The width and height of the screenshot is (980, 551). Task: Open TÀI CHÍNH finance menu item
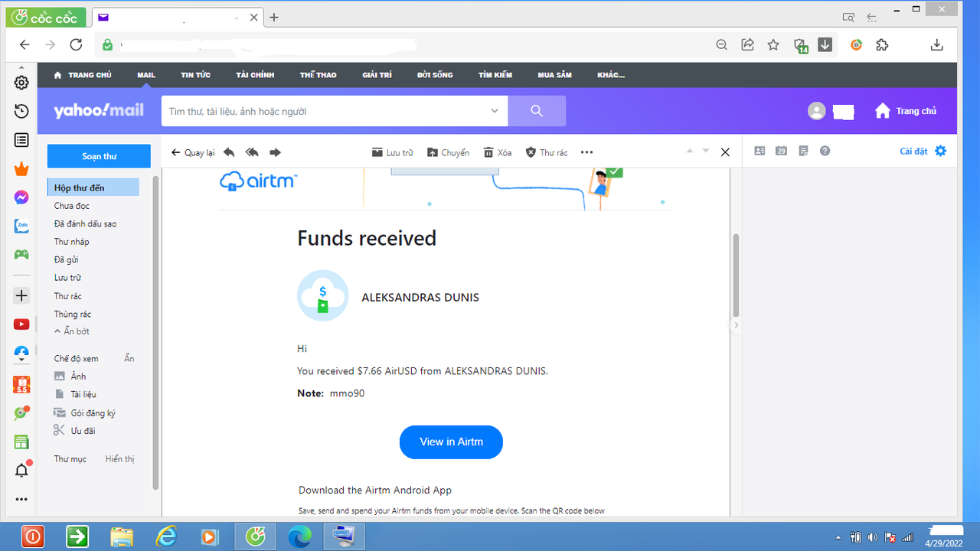pyautogui.click(x=255, y=75)
